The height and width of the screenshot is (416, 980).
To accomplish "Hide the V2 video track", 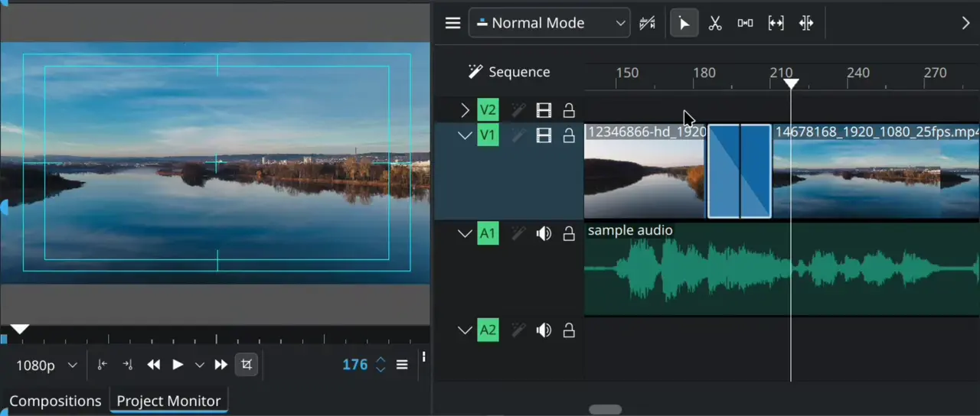I will coord(544,111).
